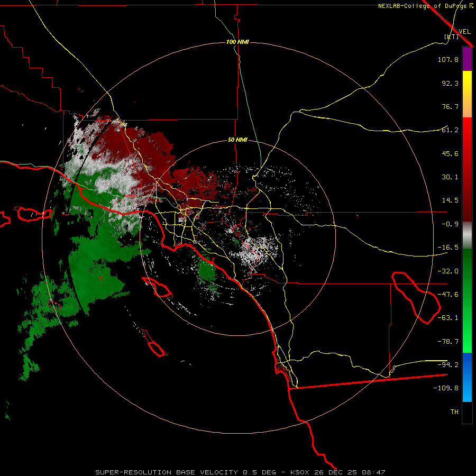
Task: Click the 107.8 velocity scale value
Action: click(448, 59)
